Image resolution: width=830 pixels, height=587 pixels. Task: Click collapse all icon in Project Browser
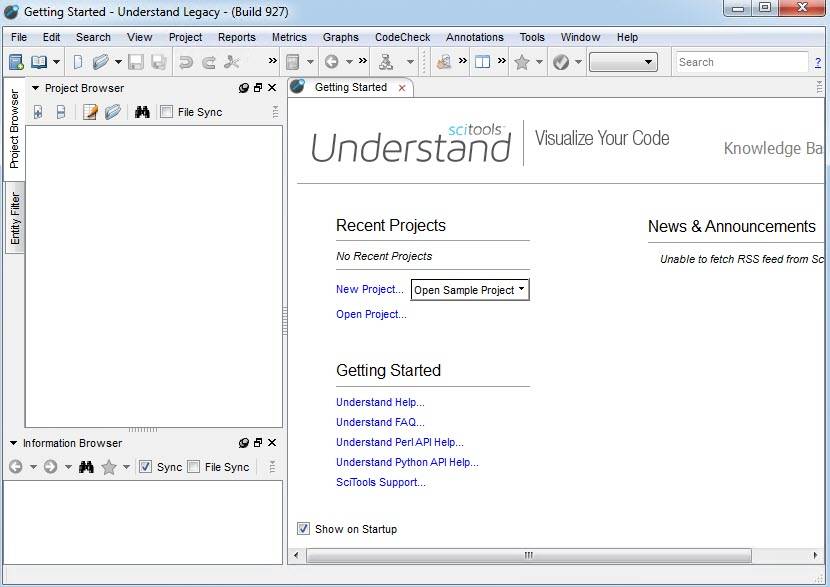click(x=61, y=112)
